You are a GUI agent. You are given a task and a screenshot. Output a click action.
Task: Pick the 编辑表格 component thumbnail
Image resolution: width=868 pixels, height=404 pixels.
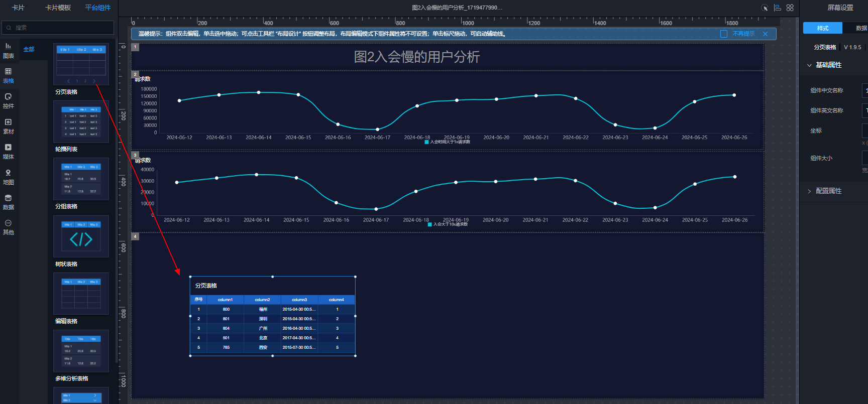point(81,294)
